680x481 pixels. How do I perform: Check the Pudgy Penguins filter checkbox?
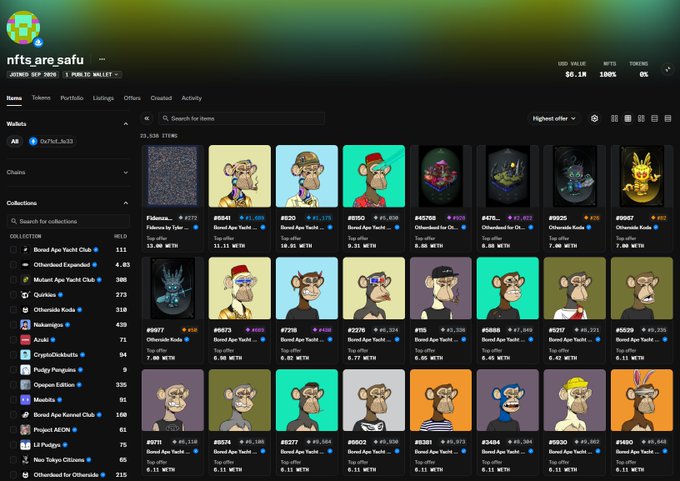pyautogui.click(x=13, y=370)
